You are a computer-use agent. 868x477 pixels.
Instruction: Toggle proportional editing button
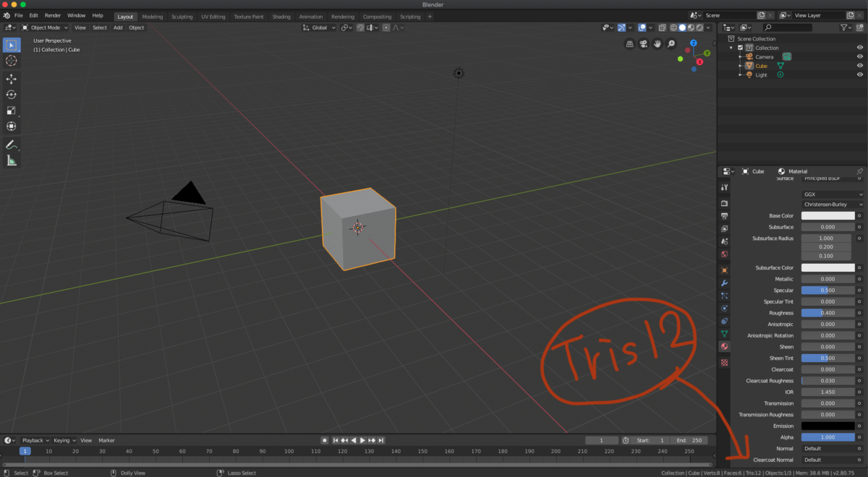(386, 27)
